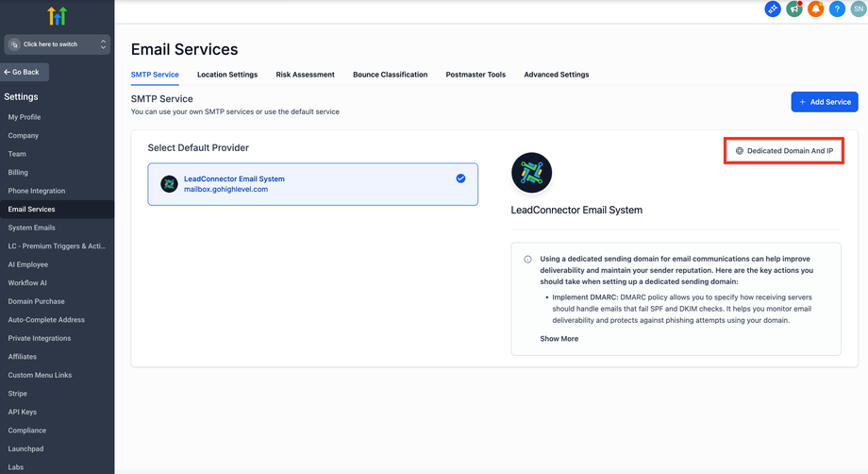Open Dedicated Domain And IP
Image resolution: width=868 pixels, height=474 pixels.
tap(784, 151)
